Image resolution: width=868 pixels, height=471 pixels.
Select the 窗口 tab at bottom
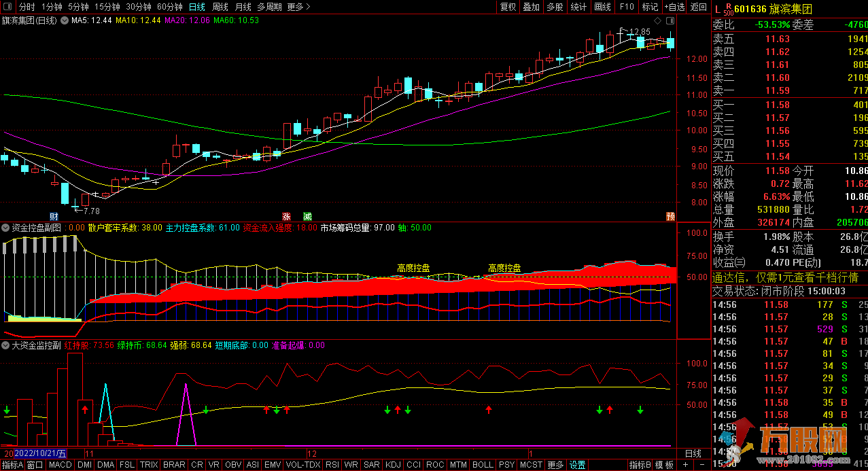pyautogui.click(x=35, y=465)
